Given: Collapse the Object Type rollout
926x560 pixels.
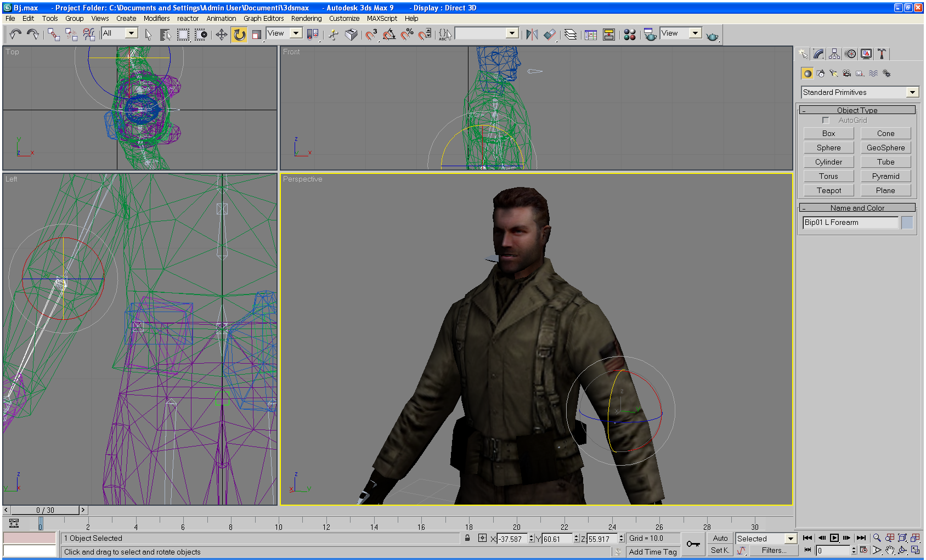Looking at the screenshot, I should click(857, 110).
